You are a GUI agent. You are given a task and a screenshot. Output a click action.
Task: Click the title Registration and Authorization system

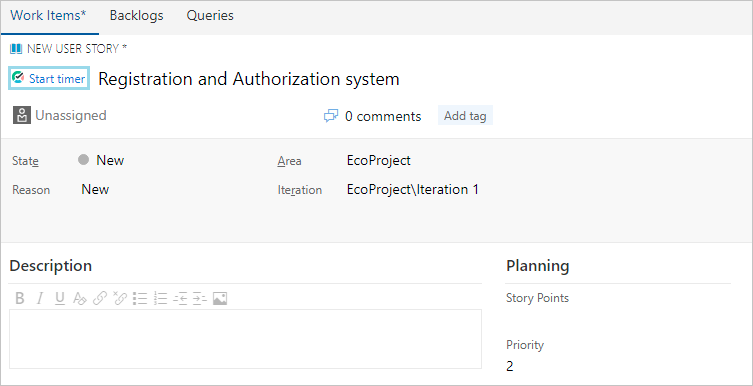pyautogui.click(x=249, y=79)
